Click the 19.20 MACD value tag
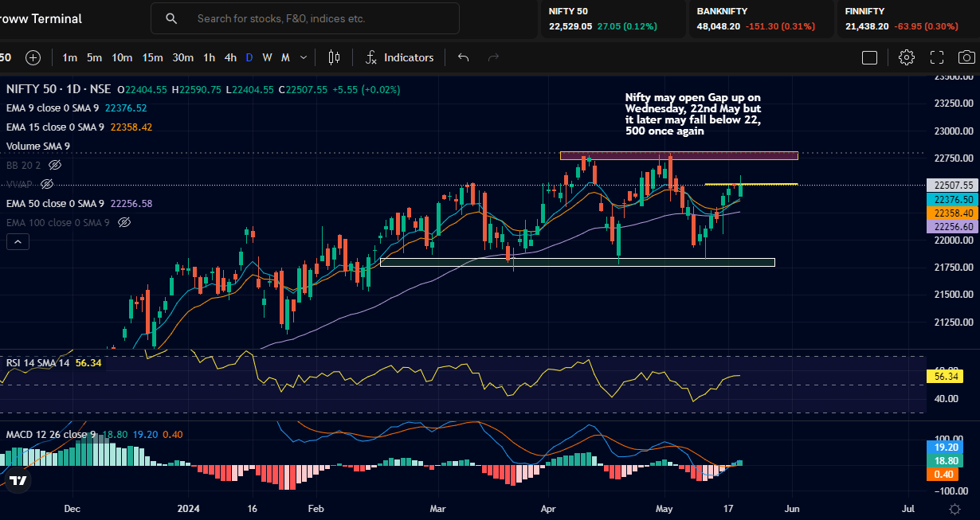 coord(946,448)
